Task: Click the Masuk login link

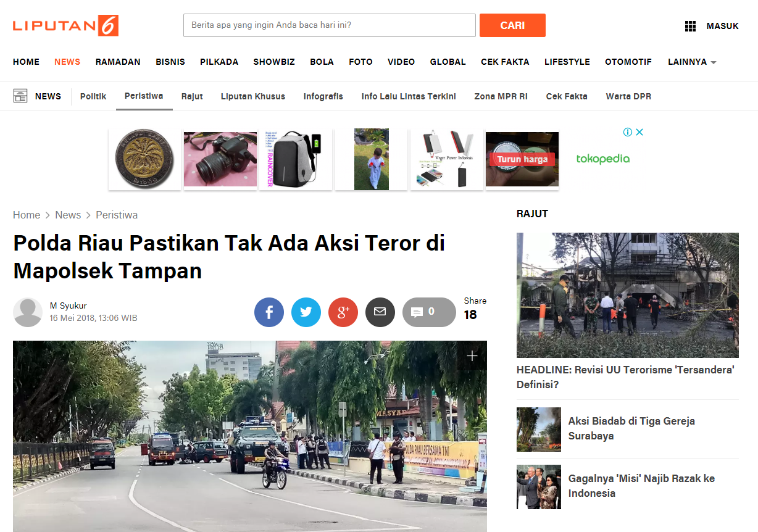Action: click(722, 26)
